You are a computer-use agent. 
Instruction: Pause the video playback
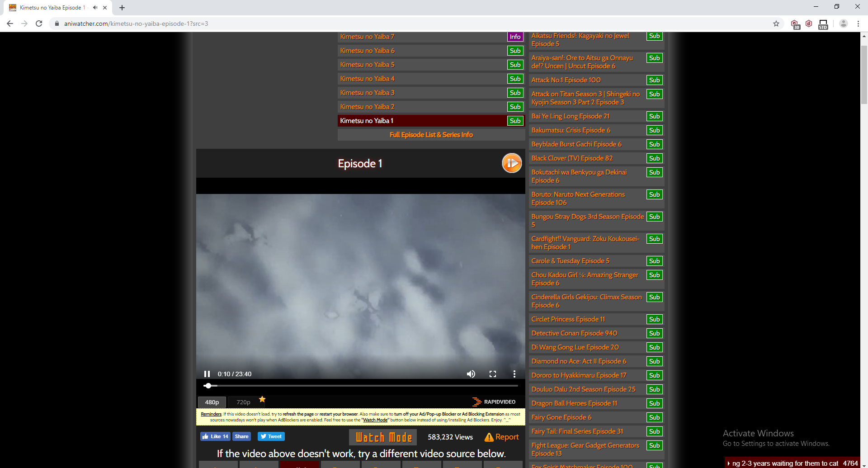207,374
